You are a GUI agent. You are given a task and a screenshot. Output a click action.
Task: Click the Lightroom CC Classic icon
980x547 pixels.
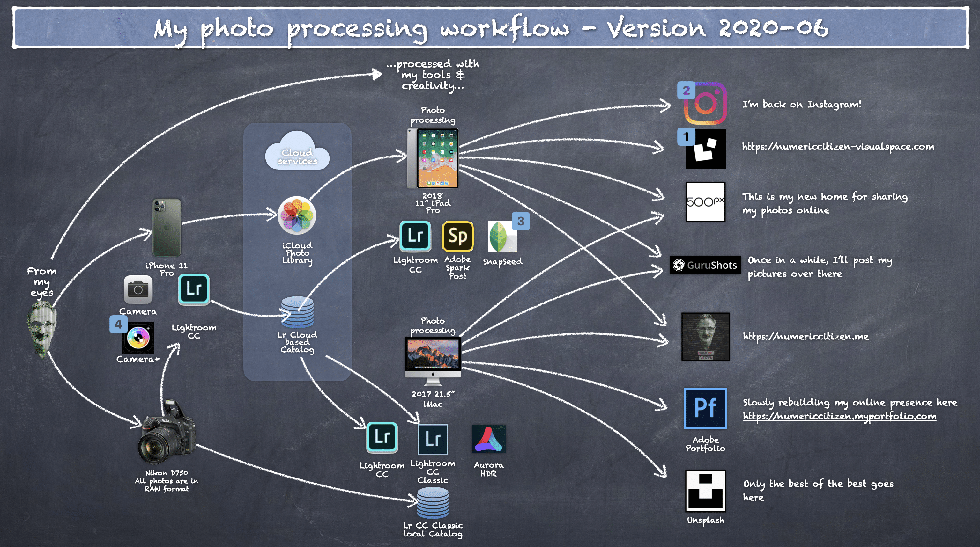pyautogui.click(x=433, y=440)
